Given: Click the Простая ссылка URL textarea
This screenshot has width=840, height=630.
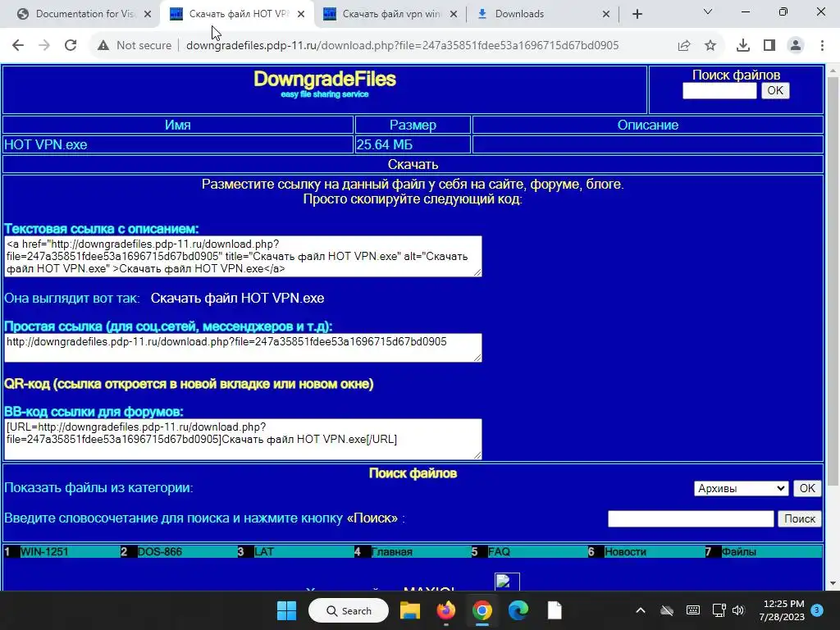Looking at the screenshot, I should click(243, 348).
